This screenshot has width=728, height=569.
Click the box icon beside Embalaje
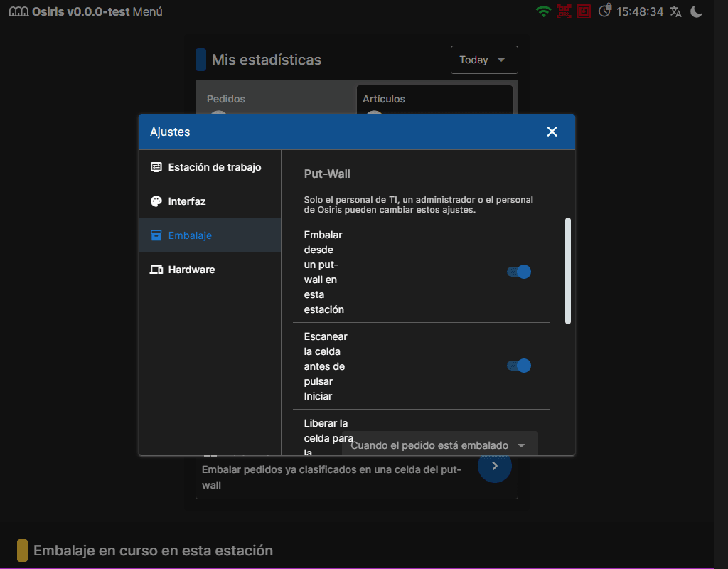click(x=156, y=235)
